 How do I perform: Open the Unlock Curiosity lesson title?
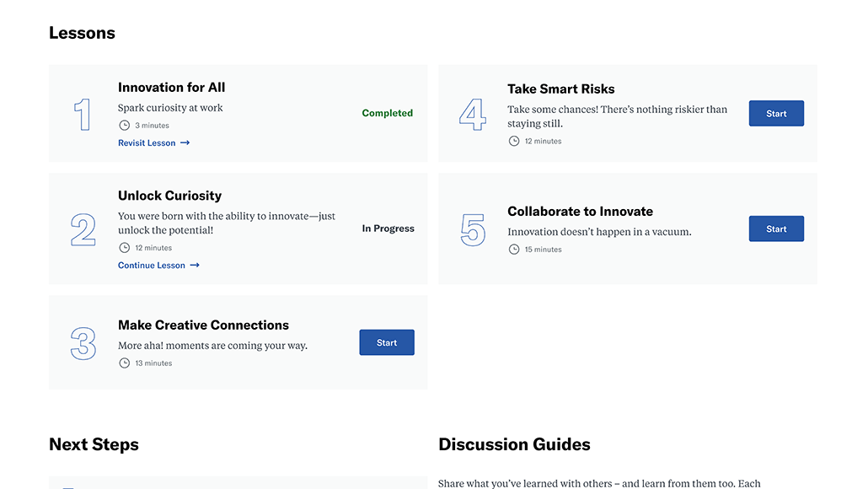170,196
